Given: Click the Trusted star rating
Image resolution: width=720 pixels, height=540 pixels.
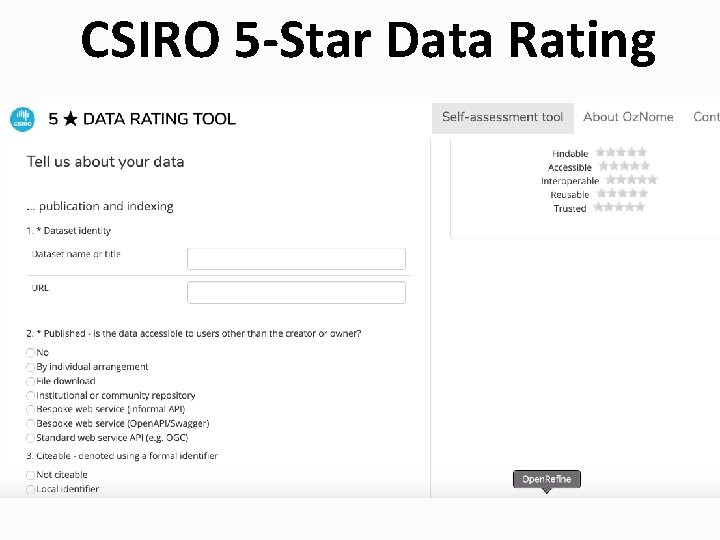Looking at the screenshot, I should 619,207.
